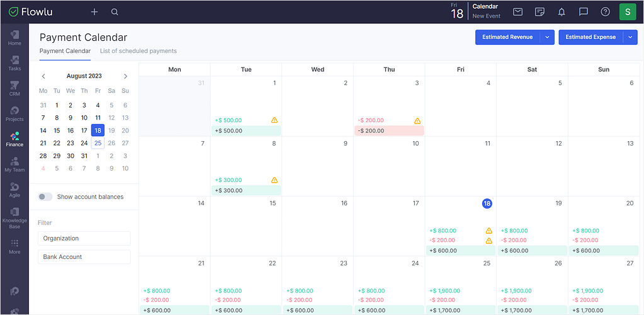The image size is (644, 315).
Task: Open +$ 600.00 total on August 24
Action: pyautogui.click(x=389, y=310)
